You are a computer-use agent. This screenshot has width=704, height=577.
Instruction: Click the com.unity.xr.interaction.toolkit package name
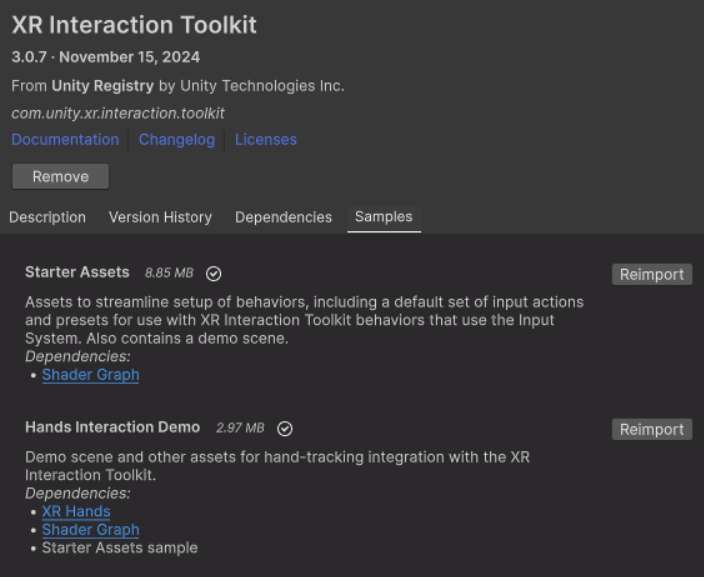(x=118, y=113)
